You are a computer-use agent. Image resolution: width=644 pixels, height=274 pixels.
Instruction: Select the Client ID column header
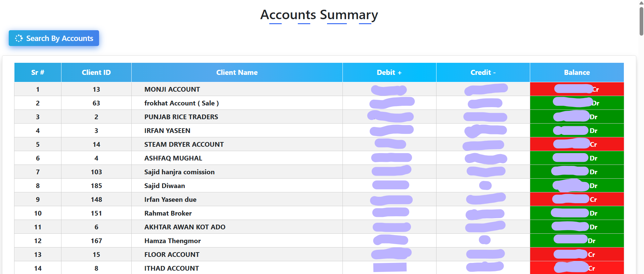96,73
